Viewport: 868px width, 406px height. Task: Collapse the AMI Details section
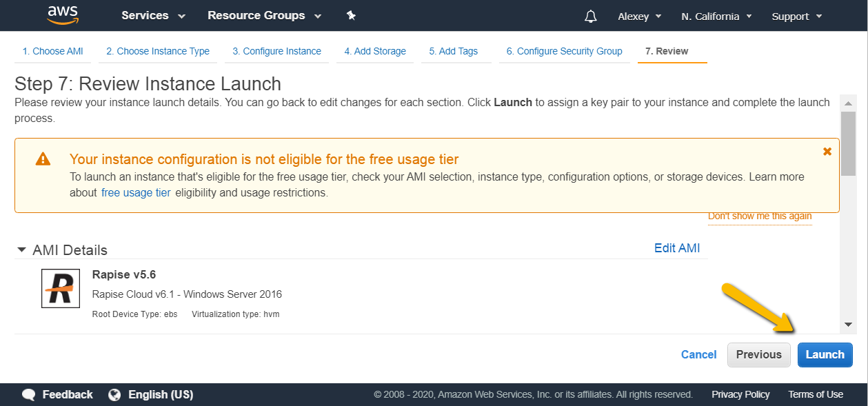(x=22, y=250)
